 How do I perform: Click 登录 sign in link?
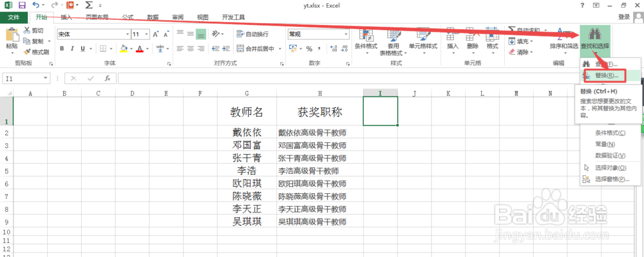pyautogui.click(x=624, y=17)
